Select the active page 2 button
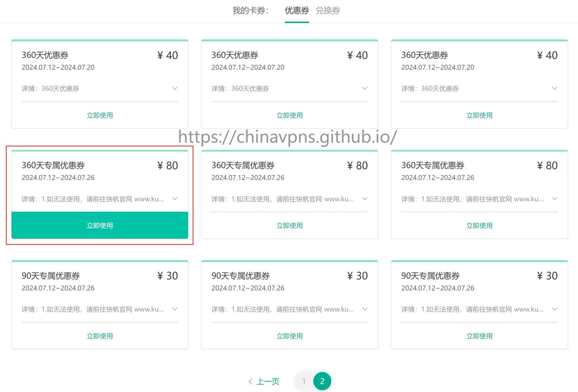The width and height of the screenshot is (578, 392). click(322, 381)
